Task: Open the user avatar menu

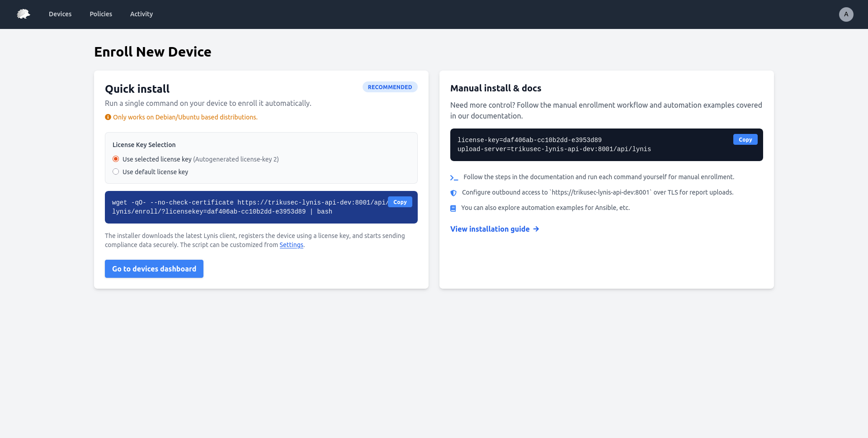Action: (x=846, y=14)
